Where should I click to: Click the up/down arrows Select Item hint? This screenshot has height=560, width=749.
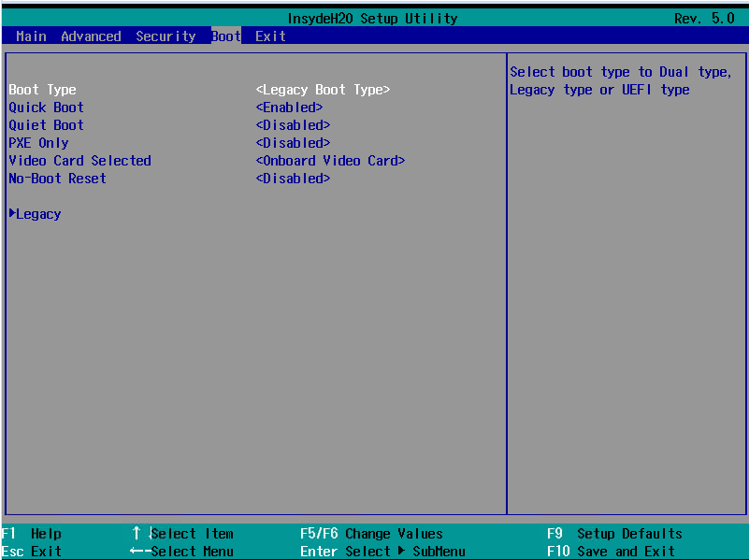pos(183,533)
